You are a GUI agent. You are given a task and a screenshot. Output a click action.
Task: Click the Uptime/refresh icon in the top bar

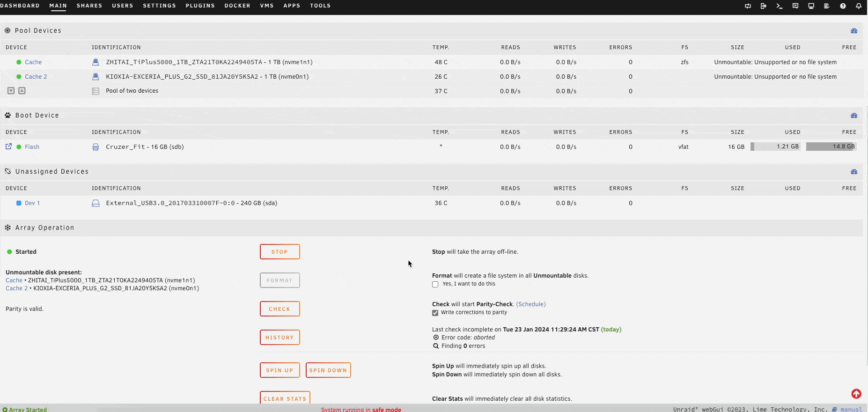(748, 6)
